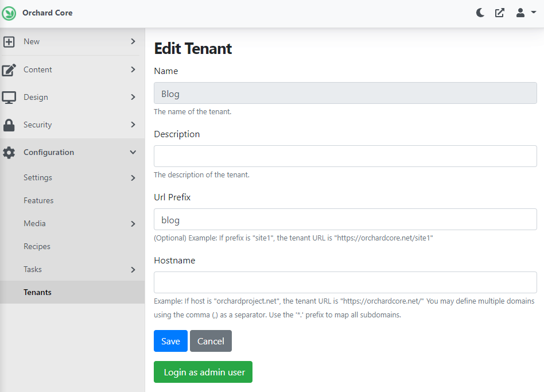Expand the New menu chevron
Viewport: 544px width, 392px height.
[133, 41]
